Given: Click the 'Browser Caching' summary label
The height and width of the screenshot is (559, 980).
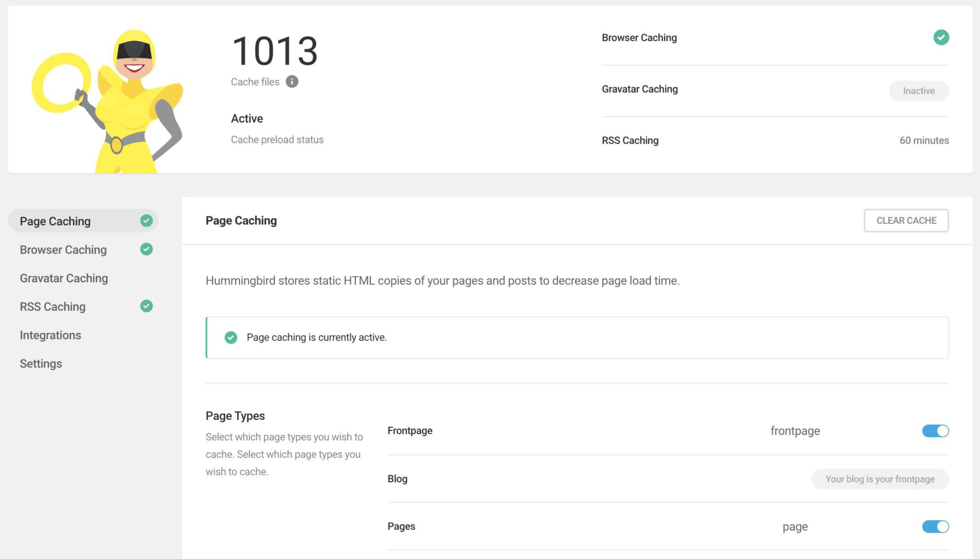Looking at the screenshot, I should (639, 38).
